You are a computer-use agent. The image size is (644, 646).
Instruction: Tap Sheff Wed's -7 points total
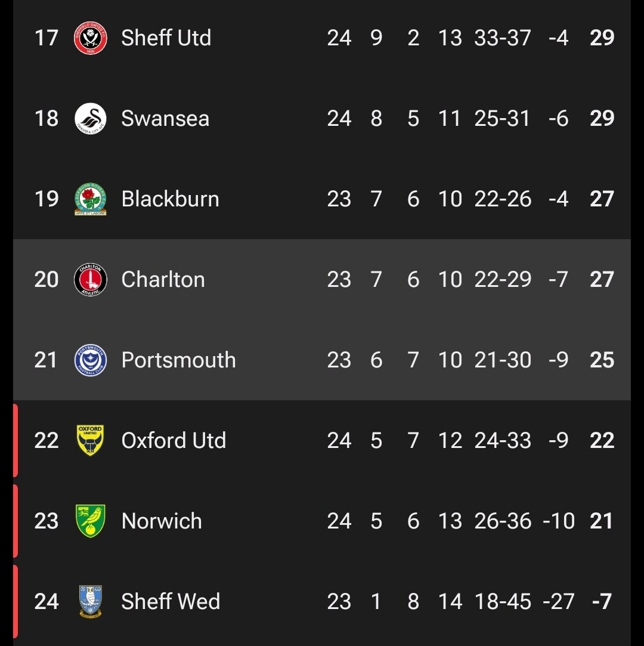point(602,601)
